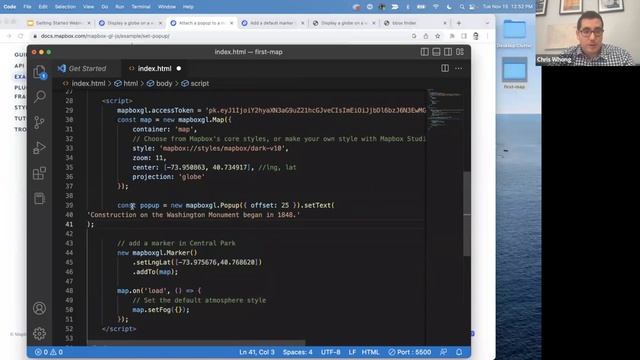Open the Window menu in menu bar
The height and width of the screenshot is (360, 640).
pos(167,7)
